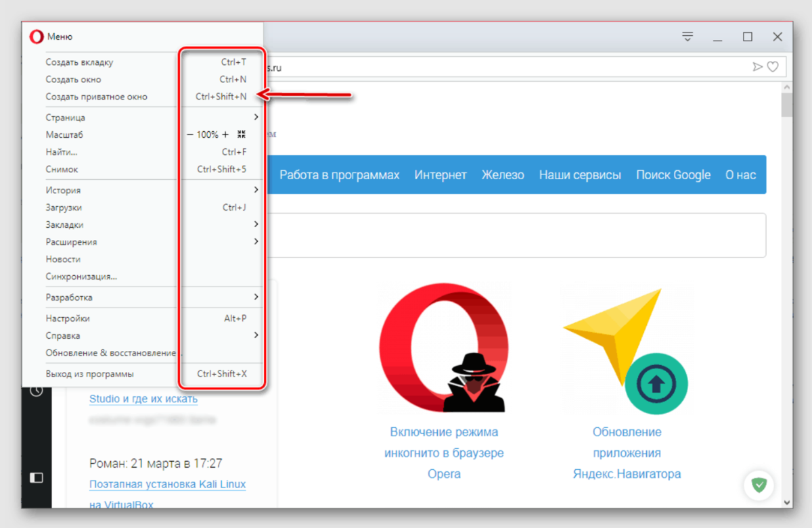Click comment text Роман: 21 марта в 17:27
The height and width of the screenshot is (528, 812).
156,464
